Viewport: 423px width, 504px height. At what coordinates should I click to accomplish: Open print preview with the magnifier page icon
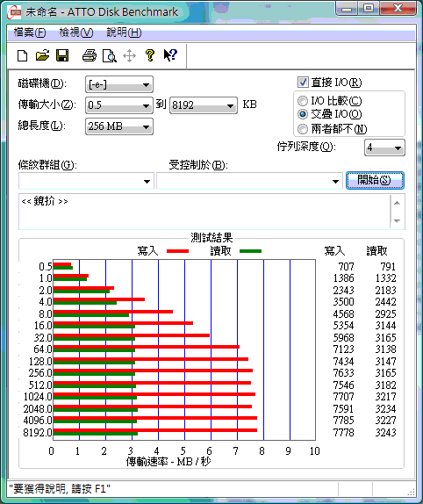[109, 55]
